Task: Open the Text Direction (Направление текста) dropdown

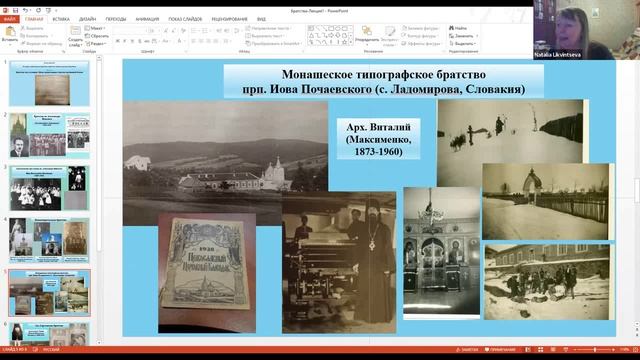Action: [x=268, y=29]
